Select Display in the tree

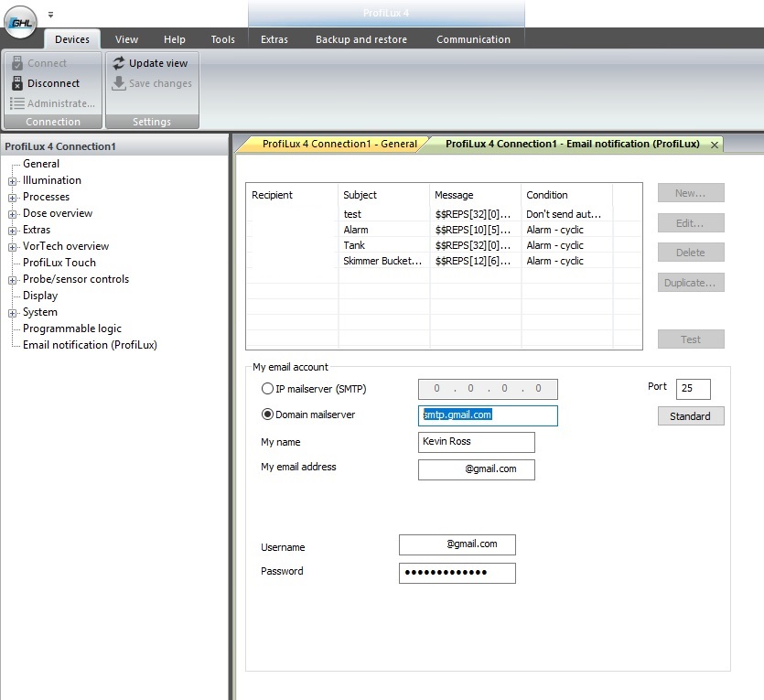40,296
